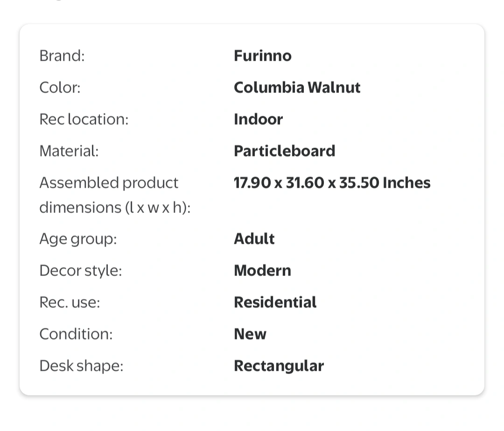Click the Indoor value
The image size is (504, 431).
(259, 119)
